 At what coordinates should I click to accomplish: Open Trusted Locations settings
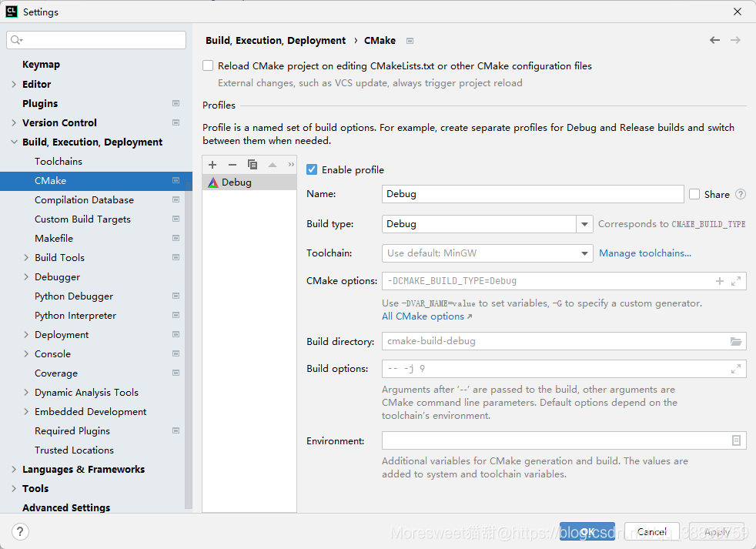74,450
